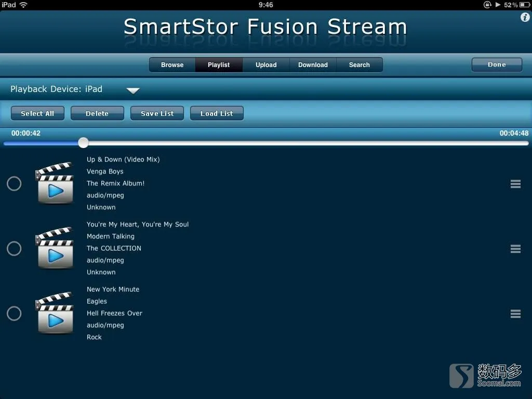The width and height of the screenshot is (532, 399).
Task: Open the Upload tab
Action: click(266, 65)
